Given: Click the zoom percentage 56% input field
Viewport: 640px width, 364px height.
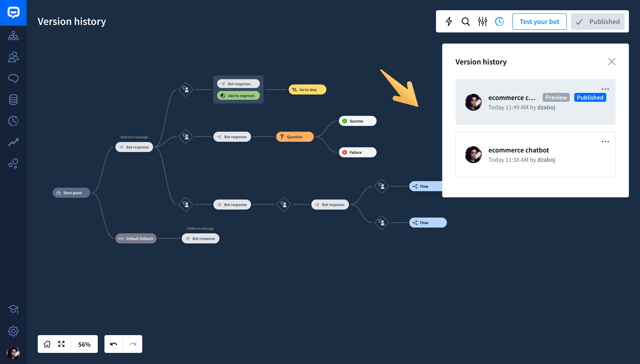Looking at the screenshot, I should click(84, 344).
